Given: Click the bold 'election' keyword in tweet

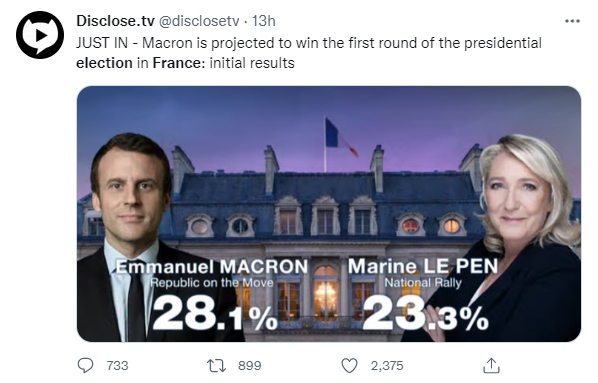Looking at the screenshot, I should [104, 63].
